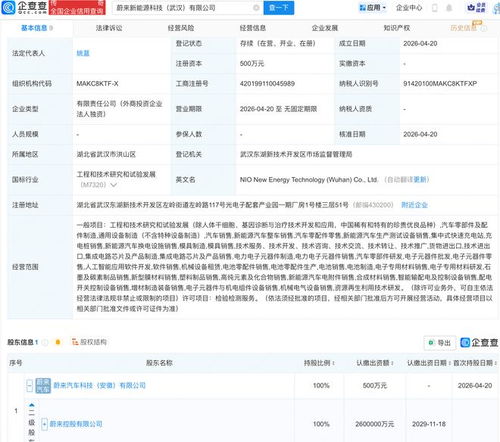The image size is (500, 442).
Task: Clear the search field with the X icon
Action: (256, 8)
